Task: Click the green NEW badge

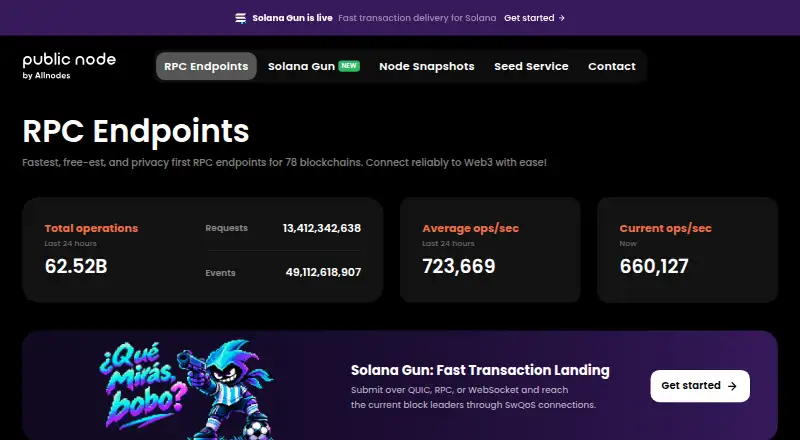Action: (349, 66)
